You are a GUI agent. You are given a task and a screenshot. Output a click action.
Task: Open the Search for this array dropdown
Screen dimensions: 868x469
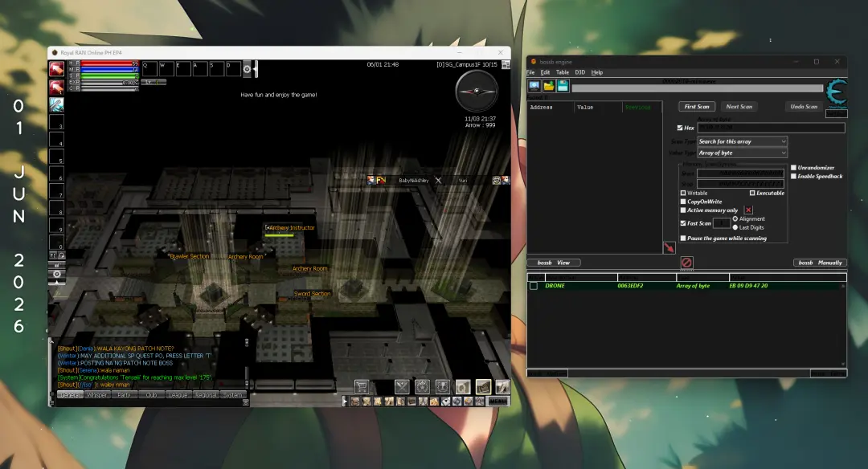[x=743, y=141]
